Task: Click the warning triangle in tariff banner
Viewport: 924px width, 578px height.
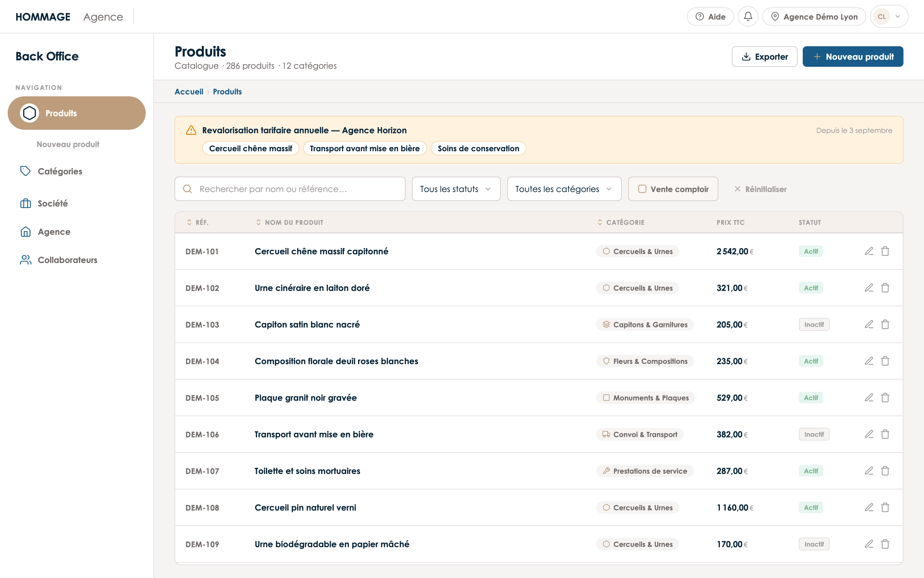Action: (x=191, y=130)
